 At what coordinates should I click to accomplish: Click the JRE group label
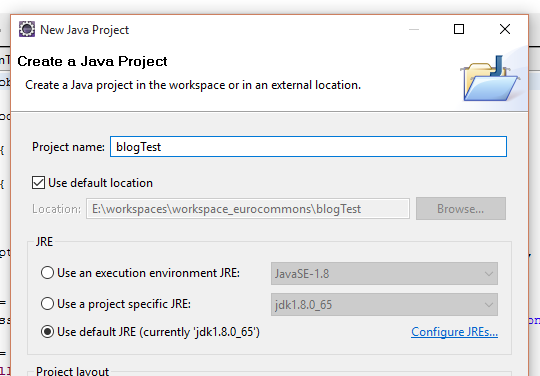pyautogui.click(x=44, y=242)
